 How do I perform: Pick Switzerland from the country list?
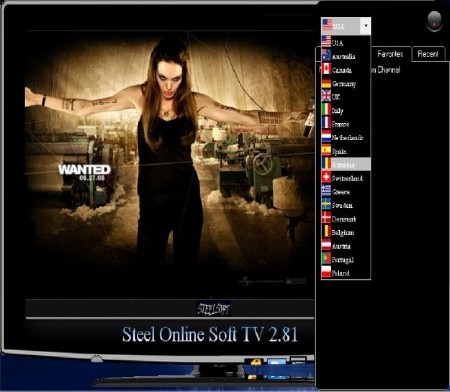click(x=346, y=178)
